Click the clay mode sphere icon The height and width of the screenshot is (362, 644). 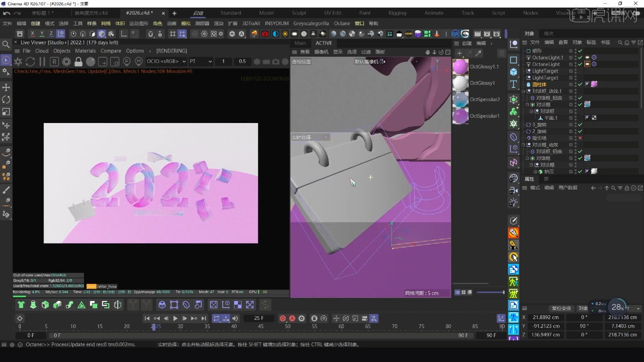91,62
